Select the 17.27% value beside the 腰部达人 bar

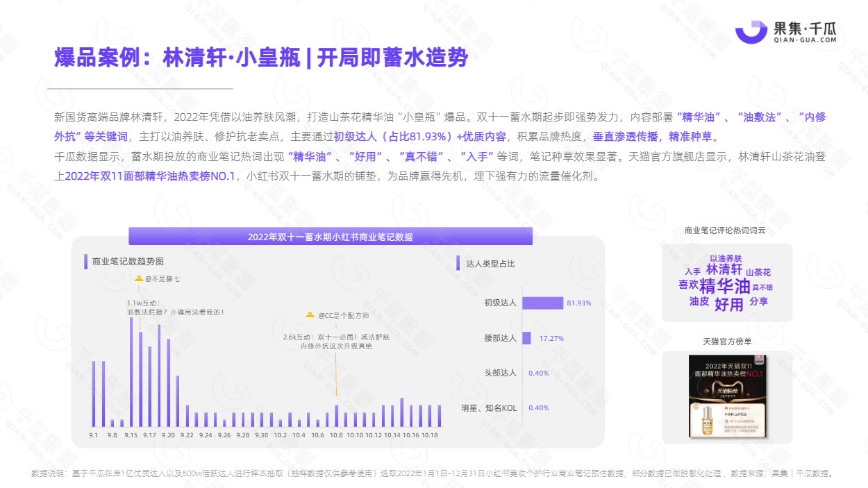(x=551, y=338)
